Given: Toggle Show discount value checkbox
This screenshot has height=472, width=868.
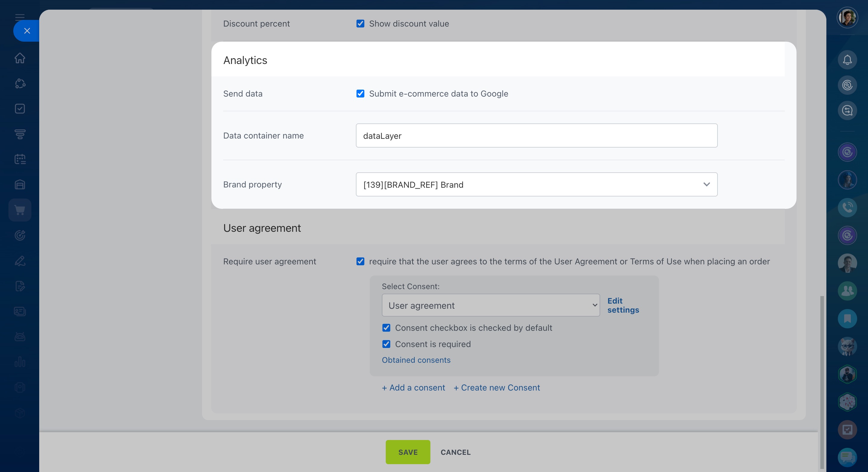Looking at the screenshot, I should (x=360, y=24).
